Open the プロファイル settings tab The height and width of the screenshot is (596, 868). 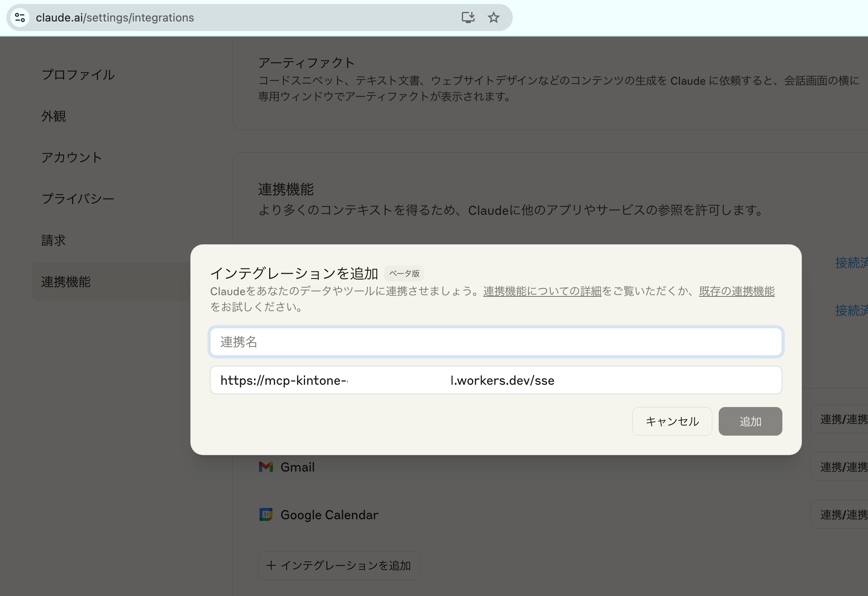click(78, 75)
